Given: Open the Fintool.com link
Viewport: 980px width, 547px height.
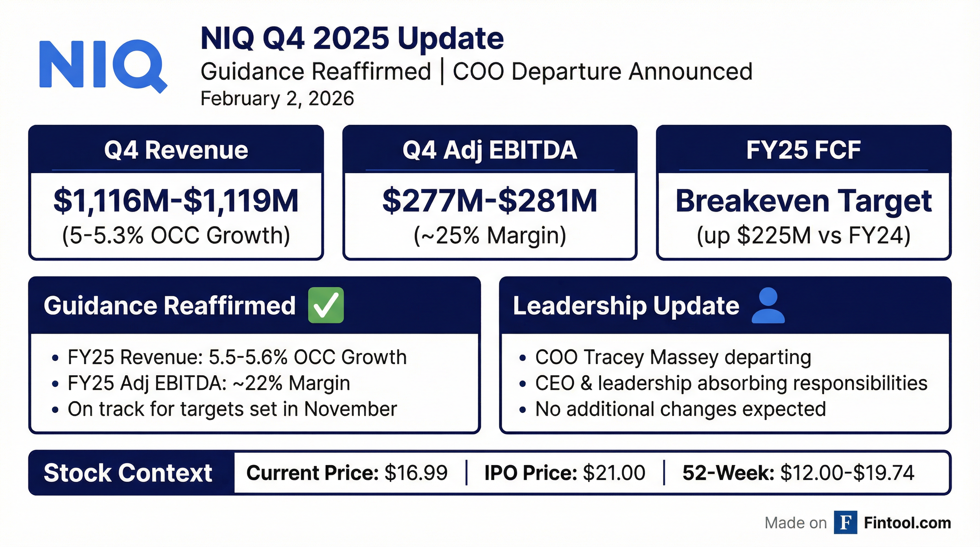Looking at the screenshot, I should tap(907, 523).
